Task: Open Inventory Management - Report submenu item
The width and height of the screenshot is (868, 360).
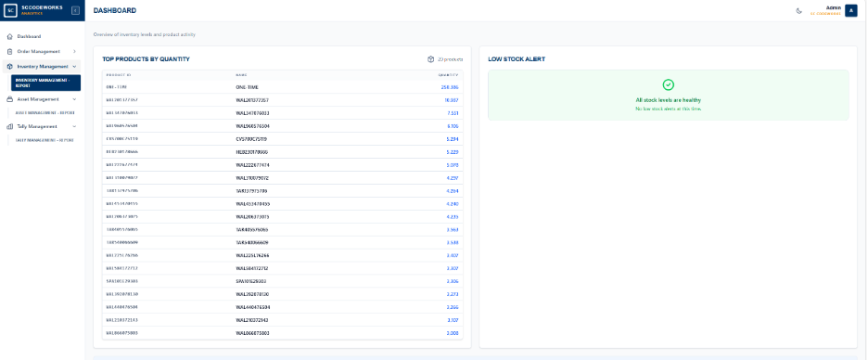Action: (x=46, y=83)
